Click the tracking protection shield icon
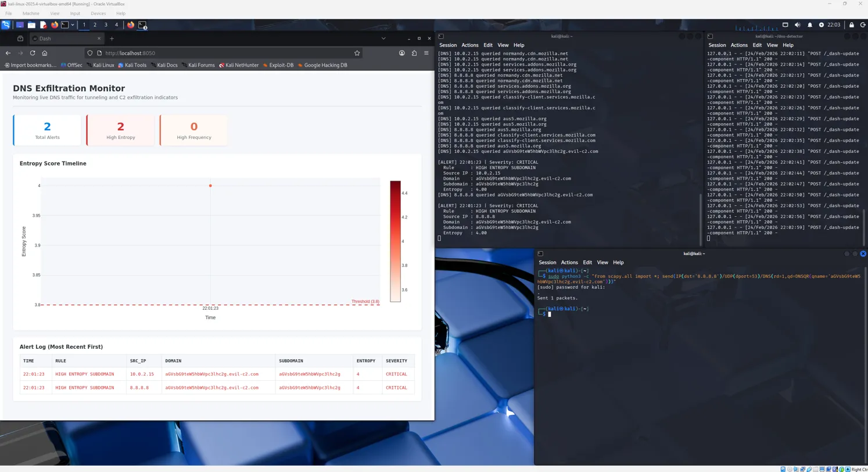 [90, 53]
